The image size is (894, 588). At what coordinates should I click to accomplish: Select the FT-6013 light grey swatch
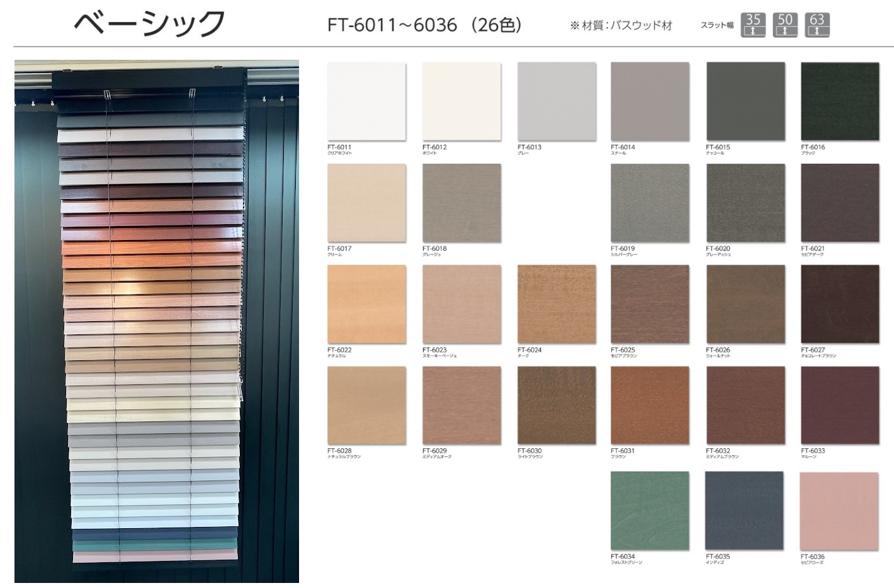click(557, 101)
